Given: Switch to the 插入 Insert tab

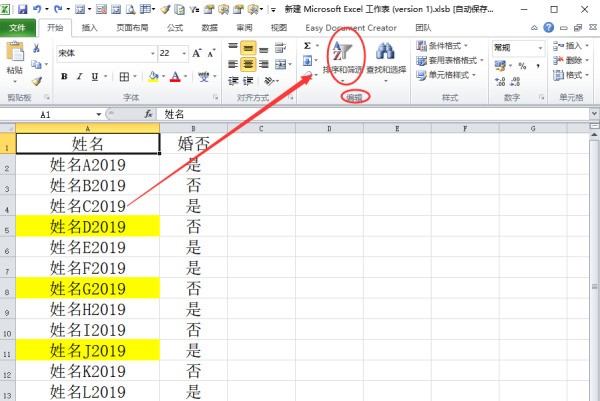Looking at the screenshot, I should [x=90, y=28].
